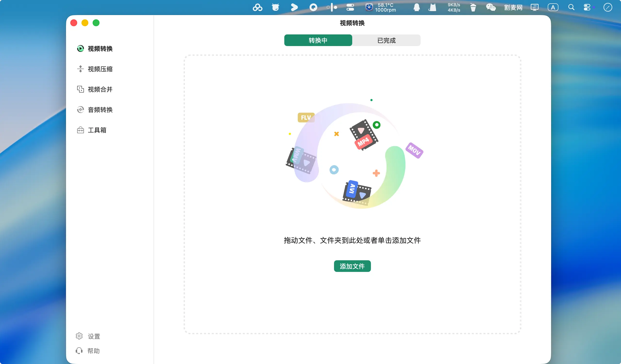
Task: Select the 视频转换 sidebar play icon
Action: (x=80, y=48)
